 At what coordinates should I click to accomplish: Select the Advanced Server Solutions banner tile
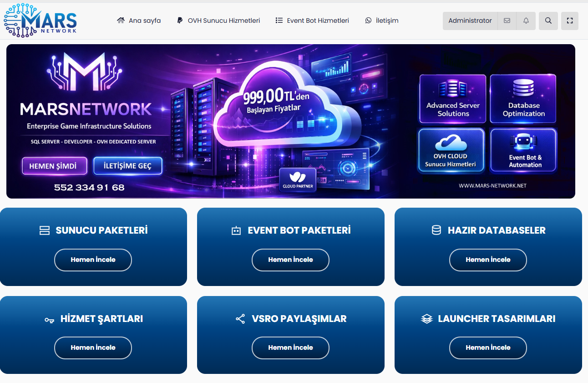[x=453, y=99]
